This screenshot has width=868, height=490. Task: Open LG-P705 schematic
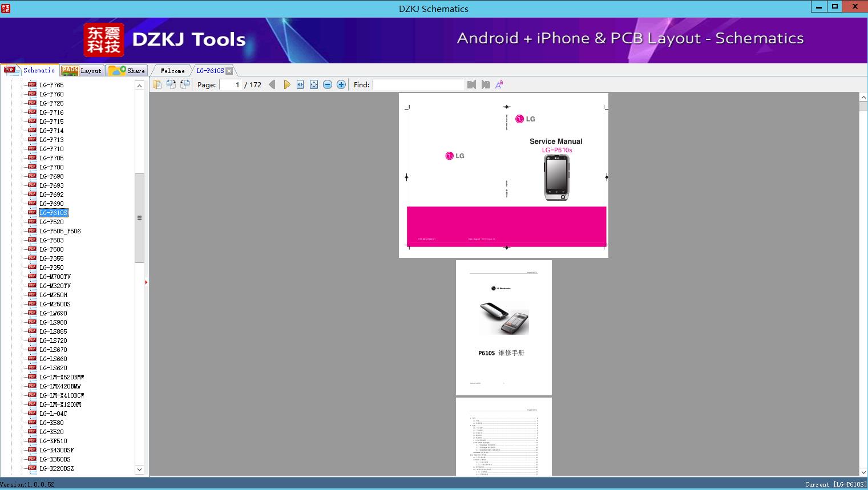51,158
